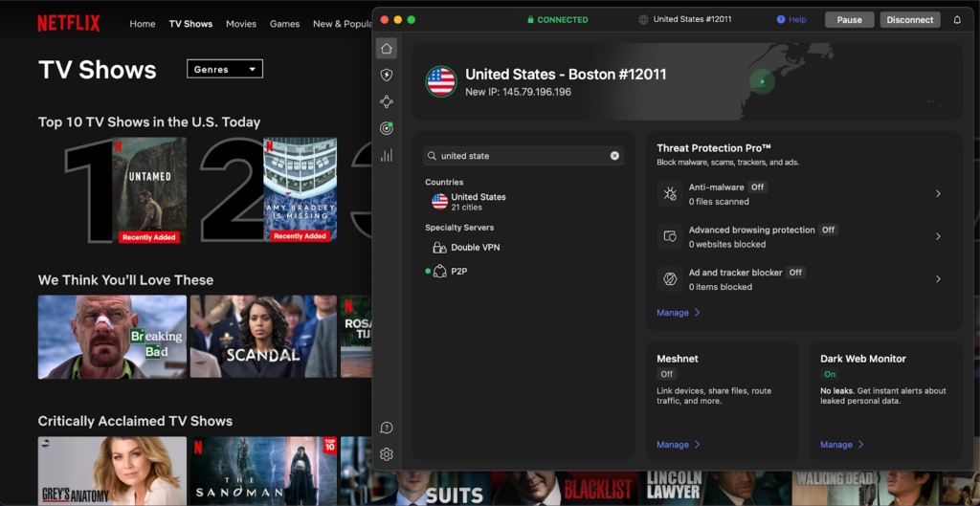This screenshot has height=506, width=980.
Task: Click the green zoom window button
Action: coord(412,19)
